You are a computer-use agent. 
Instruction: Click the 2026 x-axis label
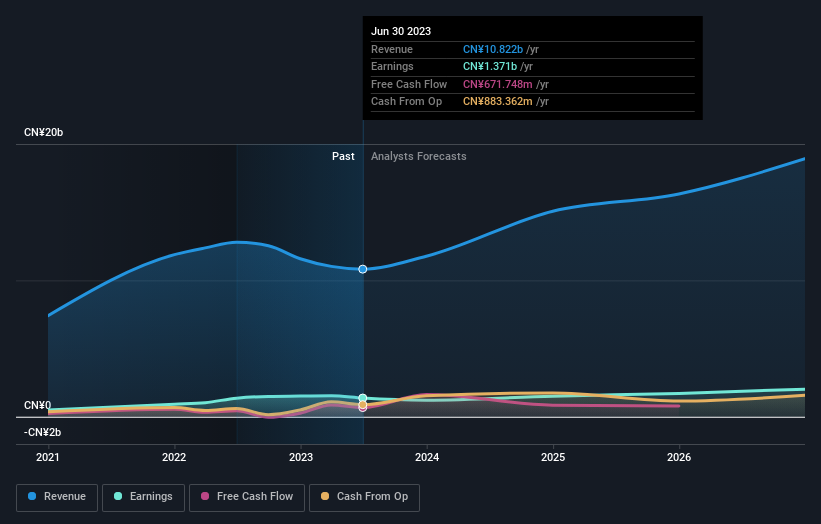tap(679, 457)
